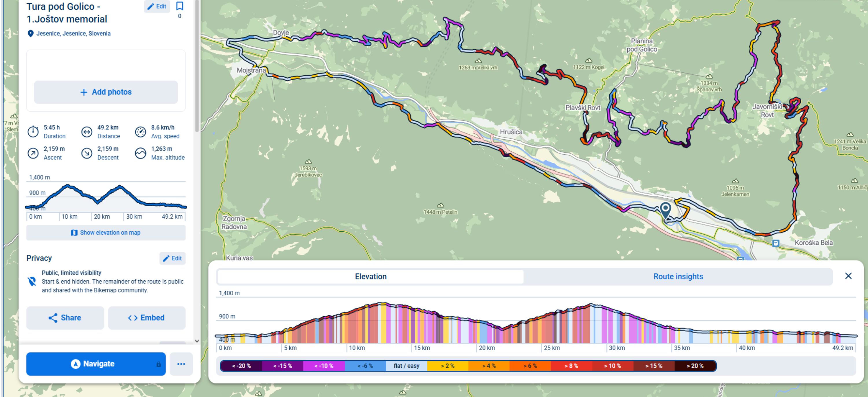Switch to the Route insights tab

point(678,277)
